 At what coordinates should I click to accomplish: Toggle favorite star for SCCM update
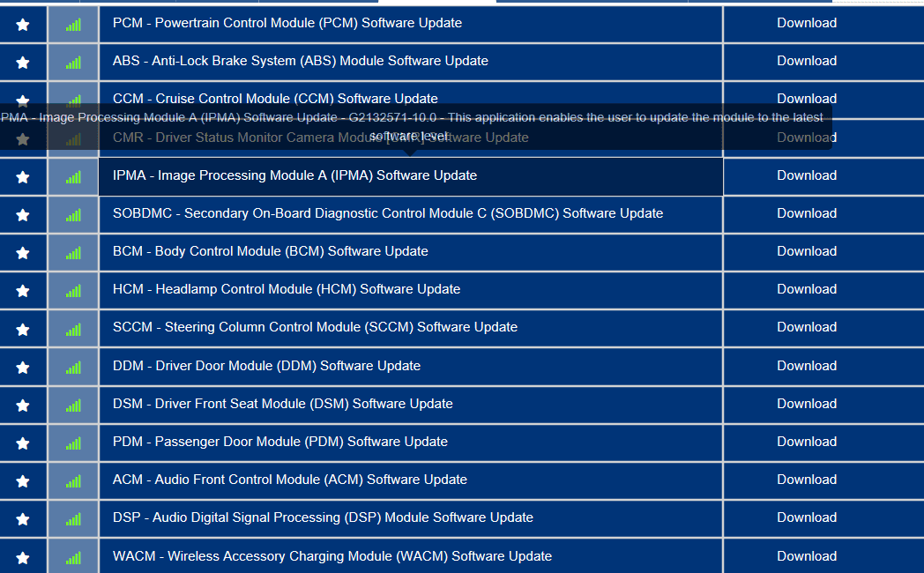pyautogui.click(x=23, y=330)
